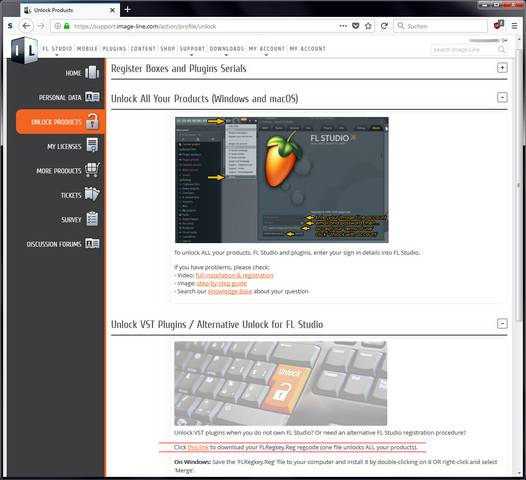Close the Unlock Products tab
Image resolution: width=526 pixels, height=480 pixels.
point(112,10)
